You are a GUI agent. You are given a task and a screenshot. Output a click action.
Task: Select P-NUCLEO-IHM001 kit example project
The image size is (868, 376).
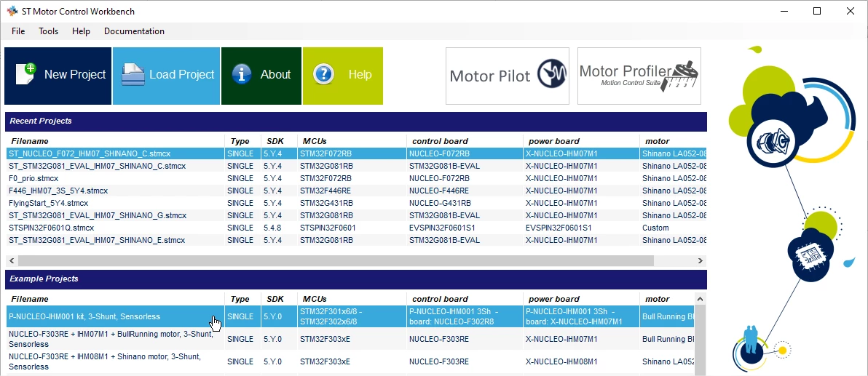click(350, 316)
